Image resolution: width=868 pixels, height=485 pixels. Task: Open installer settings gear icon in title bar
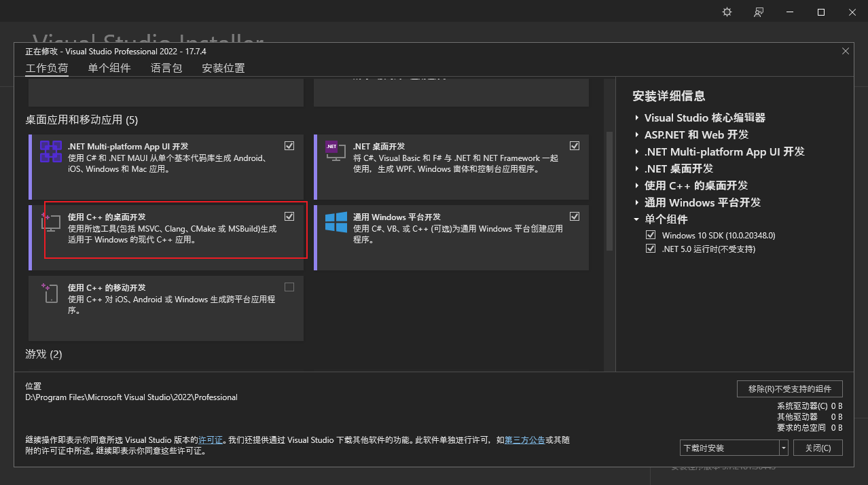click(x=727, y=12)
